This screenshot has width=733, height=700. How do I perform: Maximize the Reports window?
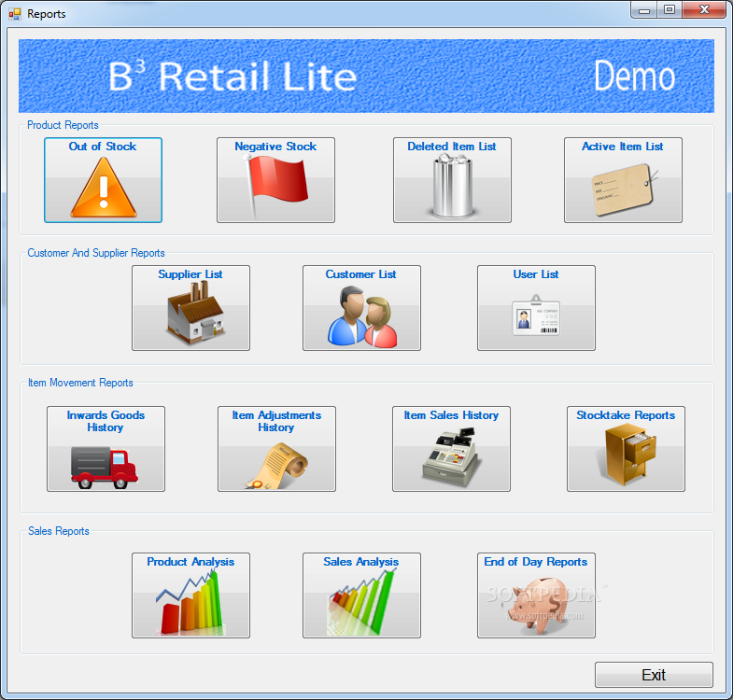[x=670, y=10]
